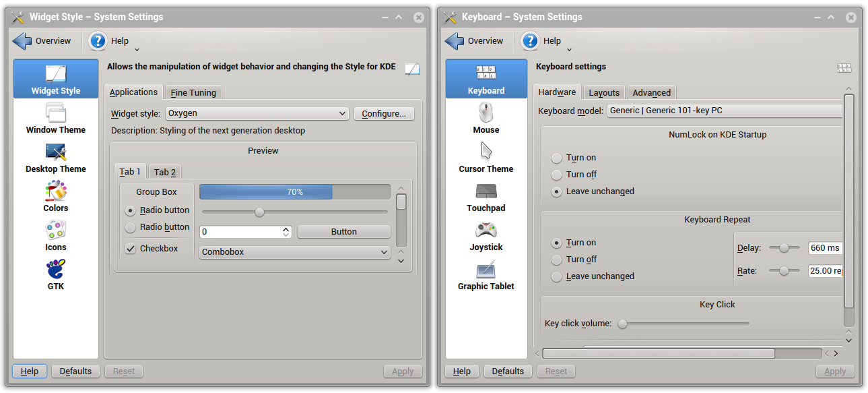Open the preview Combobox
Screen dimensions: 868x393
click(x=295, y=252)
